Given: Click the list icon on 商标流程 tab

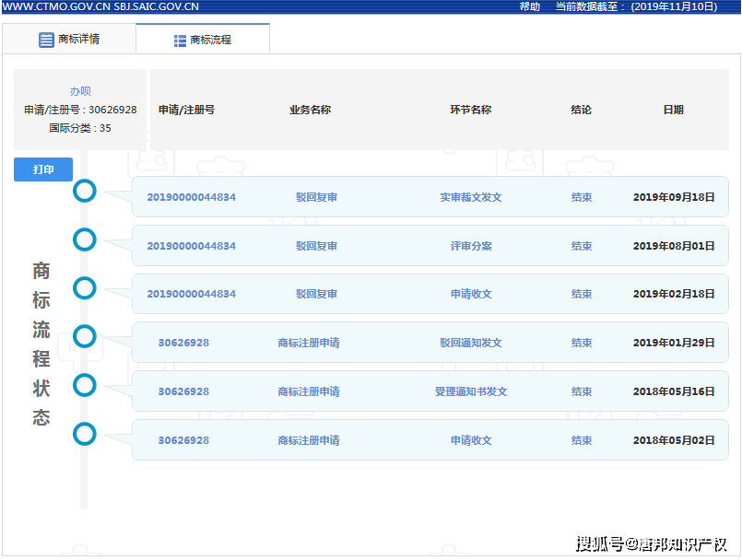Looking at the screenshot, I should 180,41.
